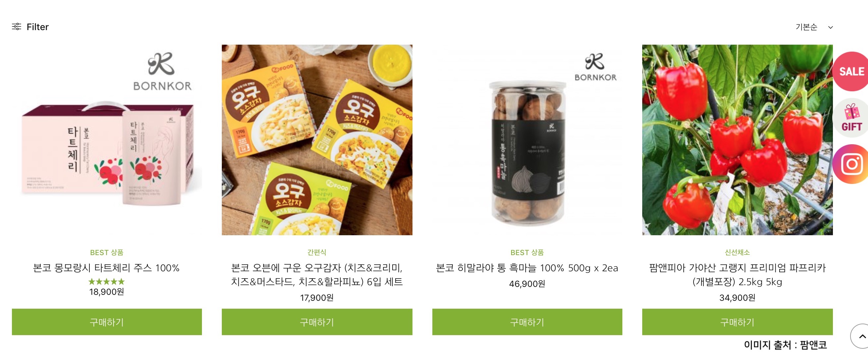
Task: Open the black garlic jar image
Action: (x=527, y=140)
